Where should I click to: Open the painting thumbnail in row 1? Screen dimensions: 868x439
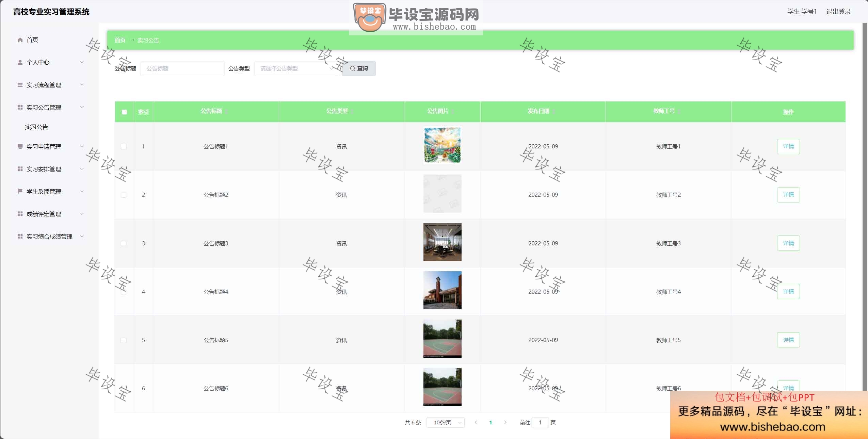pyautogui.click(x=442, y=145)
